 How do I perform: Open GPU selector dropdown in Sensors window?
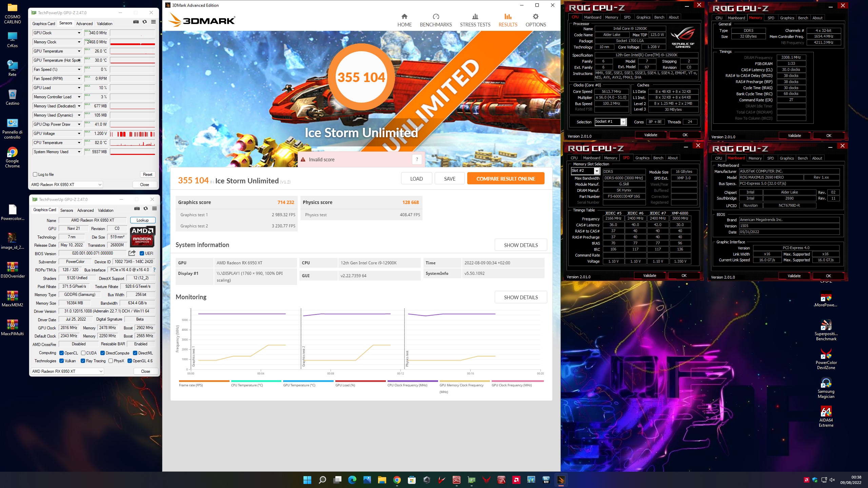(66, 185)
